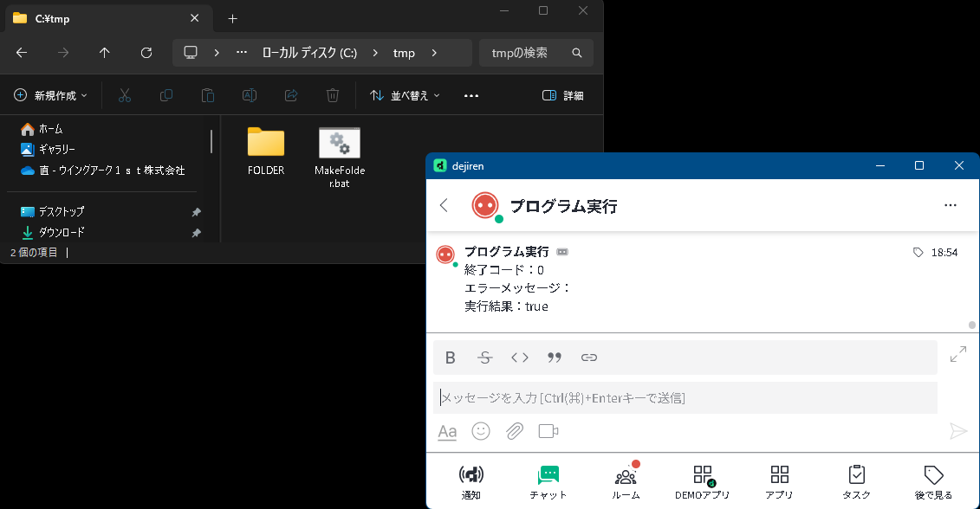This screenshot has width=980, height=509.
Task: Go back from プログラム実行 chat
Action: (445, 205)
